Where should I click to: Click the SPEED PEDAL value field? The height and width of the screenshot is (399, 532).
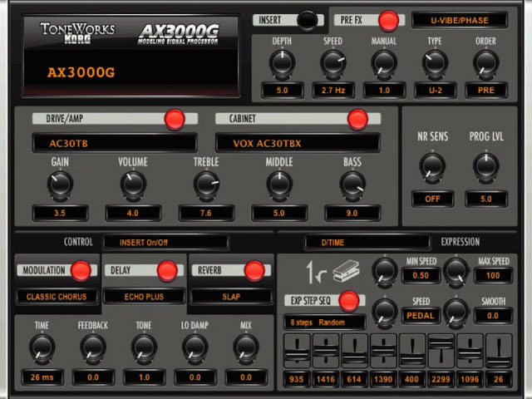pos(421,316)
